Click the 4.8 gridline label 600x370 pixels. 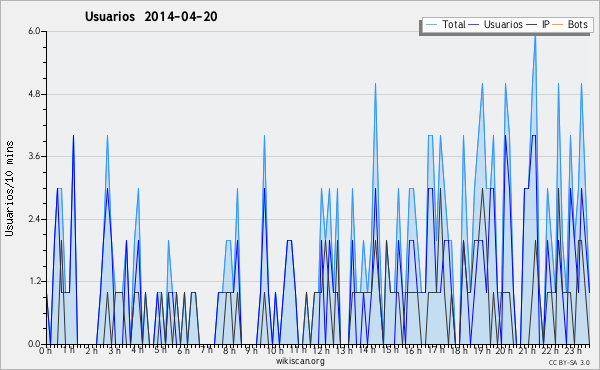coord(34,94)
